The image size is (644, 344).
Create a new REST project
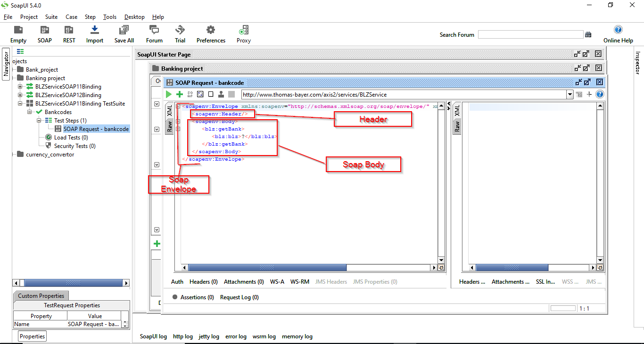click(x=69, y=33)
